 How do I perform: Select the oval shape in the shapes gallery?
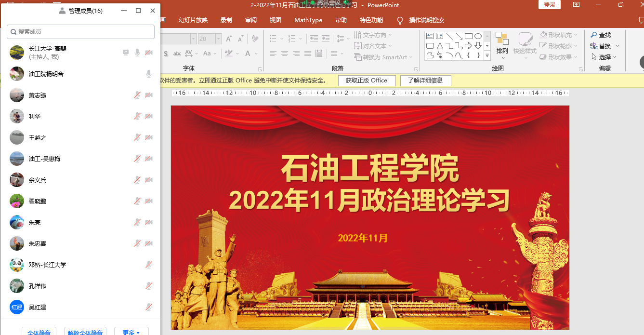coord(478,36)
